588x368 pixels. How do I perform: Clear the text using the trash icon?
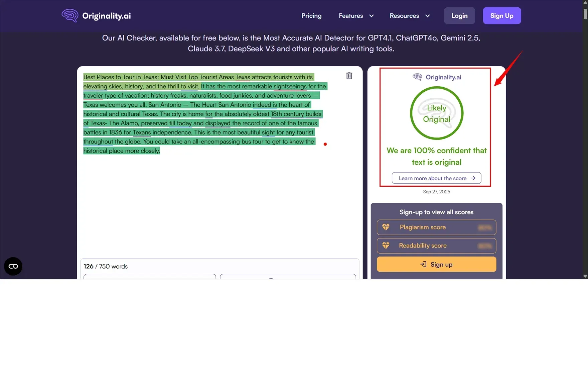tap(349, 76)
